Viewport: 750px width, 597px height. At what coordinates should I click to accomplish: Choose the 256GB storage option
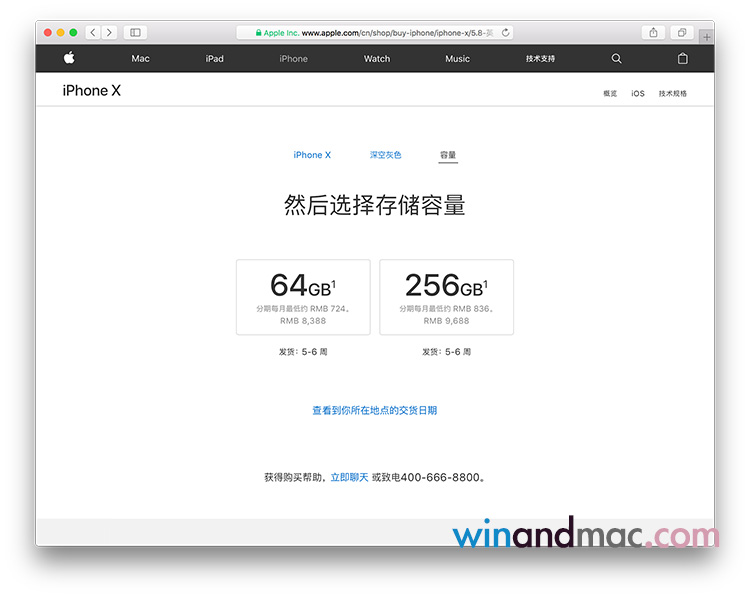pos(446,297)
